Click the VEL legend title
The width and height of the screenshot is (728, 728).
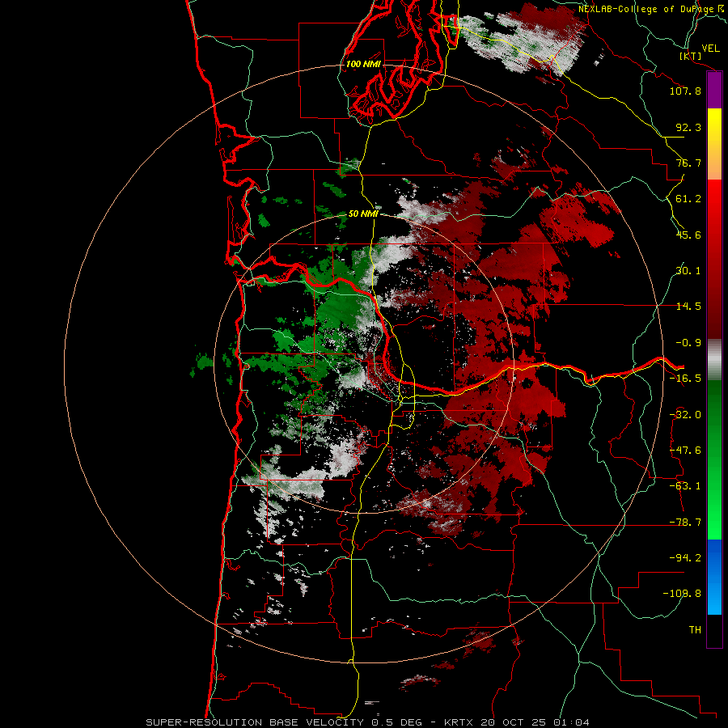[x=711, y=49]
